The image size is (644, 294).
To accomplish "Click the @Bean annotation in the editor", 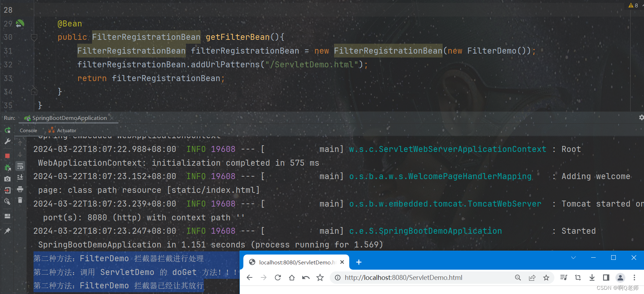I will coord(70,24).
